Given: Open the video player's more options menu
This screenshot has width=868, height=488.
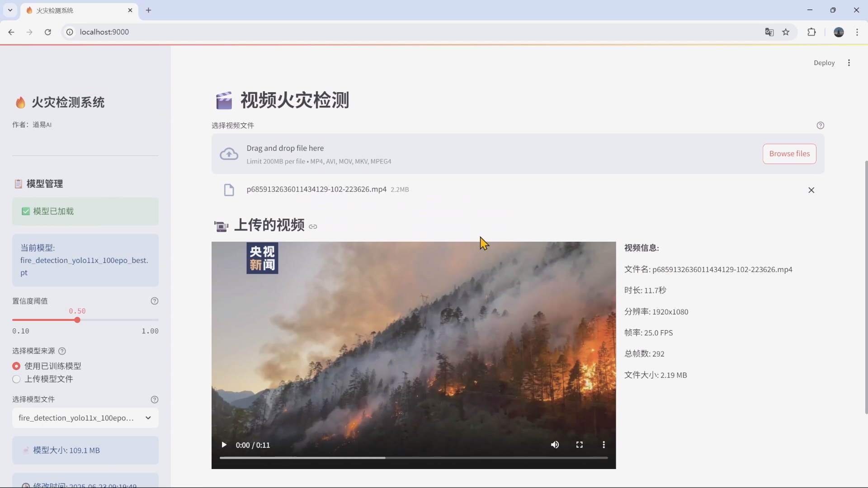Looking at the screenshot, I should [604, 445].
